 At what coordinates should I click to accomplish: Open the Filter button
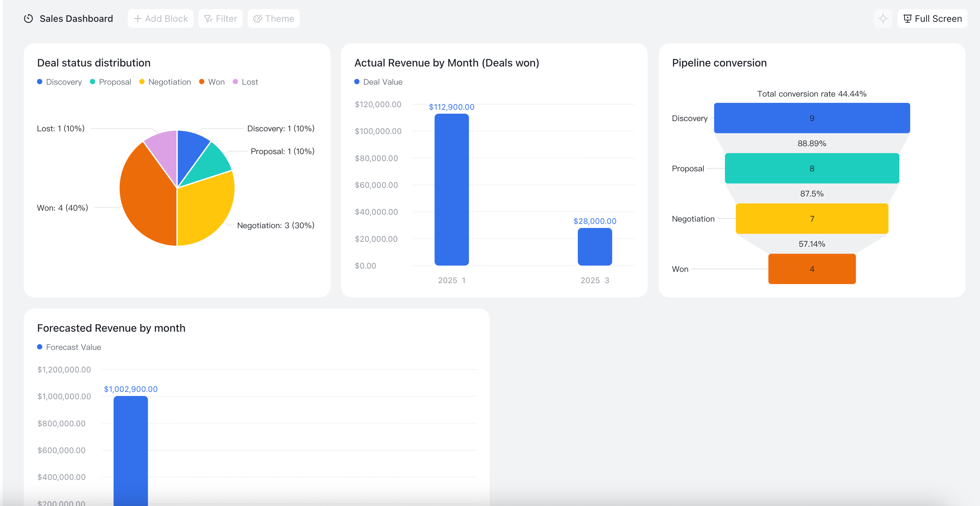click(220, 19)
